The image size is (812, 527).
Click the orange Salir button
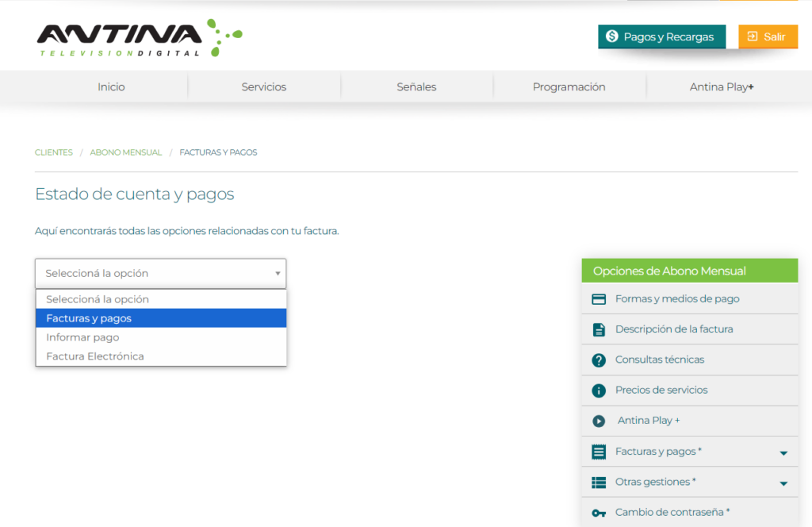(768, 37)
